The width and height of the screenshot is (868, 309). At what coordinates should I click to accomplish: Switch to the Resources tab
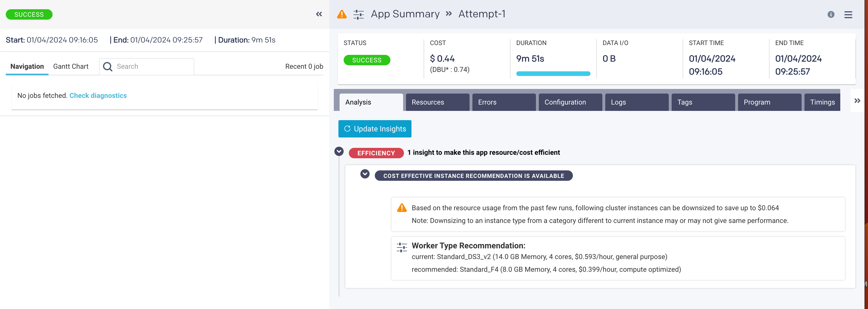[437, 102]
